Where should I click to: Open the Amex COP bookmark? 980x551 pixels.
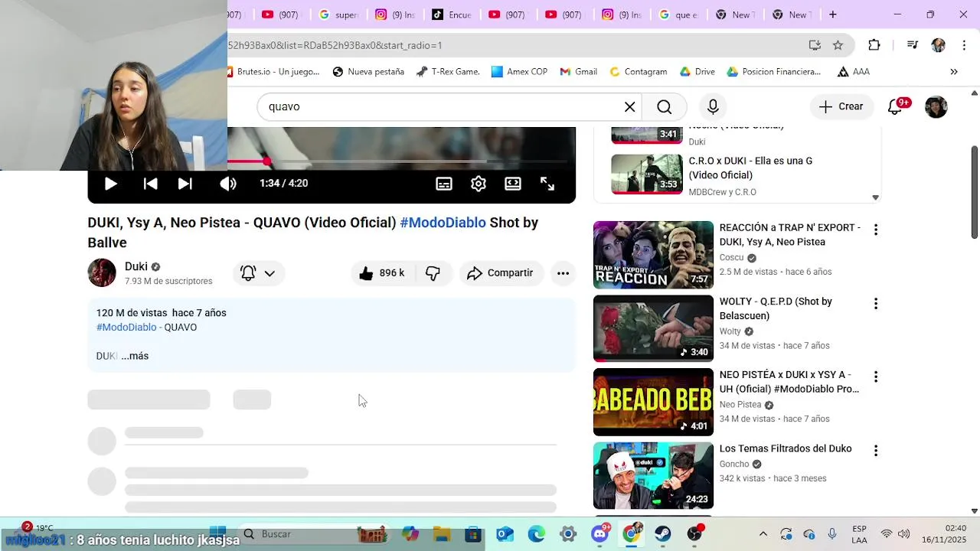click(519, 72)
